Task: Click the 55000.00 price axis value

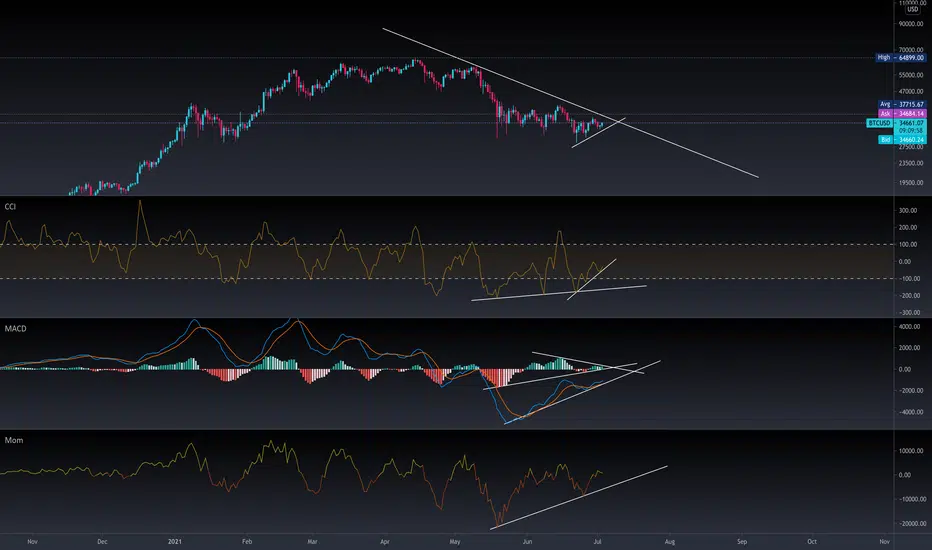Action: click(911, 75)
